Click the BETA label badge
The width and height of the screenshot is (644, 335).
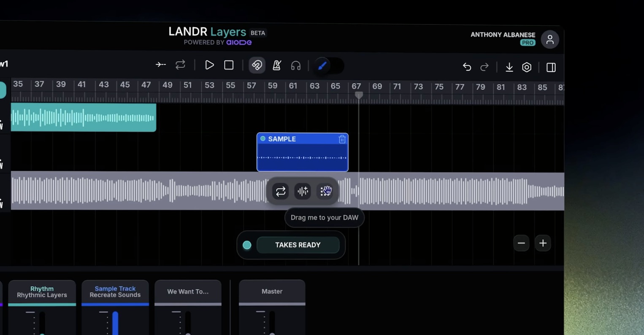(258, 33)
